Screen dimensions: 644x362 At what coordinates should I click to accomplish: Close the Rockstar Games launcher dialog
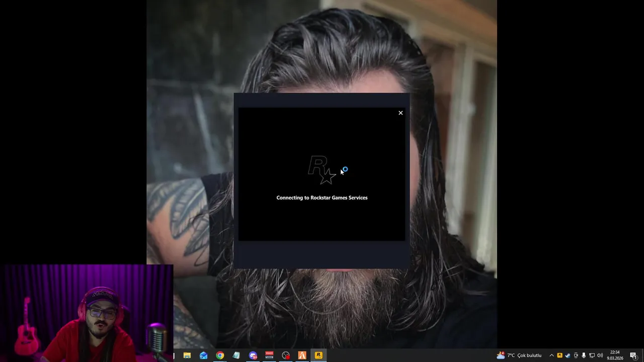click(x=400, y=113)
